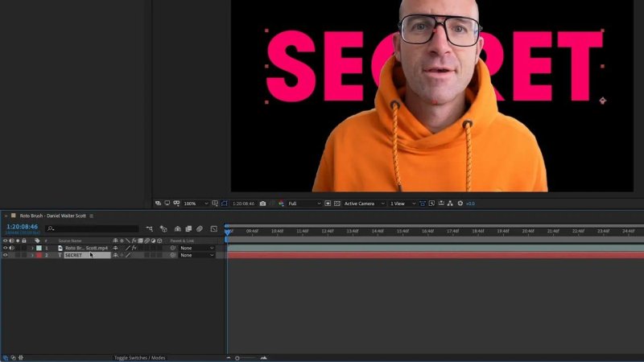Toggle 3D glasses mask visibility icon

[176, 204]
